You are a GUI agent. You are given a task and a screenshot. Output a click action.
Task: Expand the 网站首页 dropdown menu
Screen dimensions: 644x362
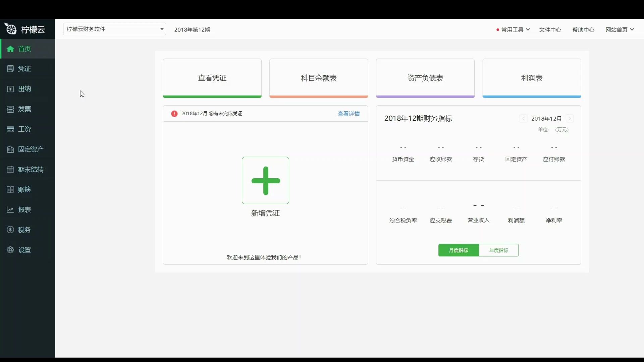[x=620, y=29]
